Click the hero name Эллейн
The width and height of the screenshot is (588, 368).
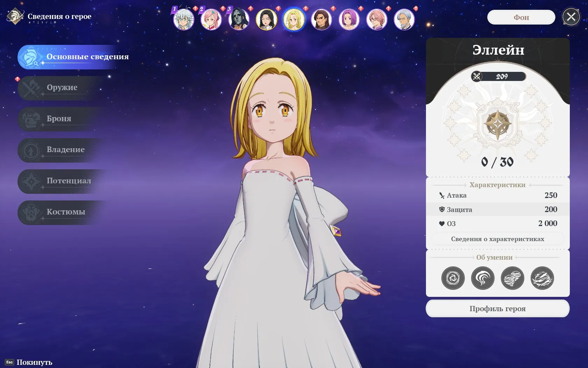498,50
